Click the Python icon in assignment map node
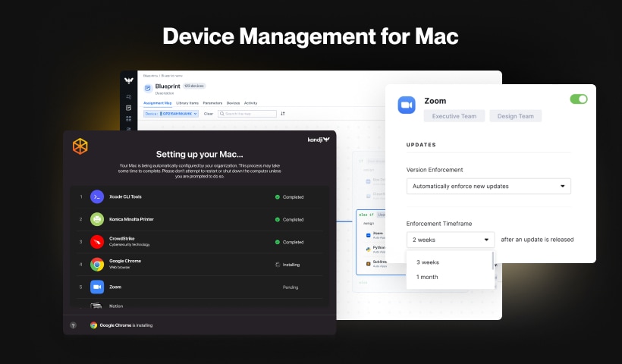The image size is (622, 364). tap(368, 249)
